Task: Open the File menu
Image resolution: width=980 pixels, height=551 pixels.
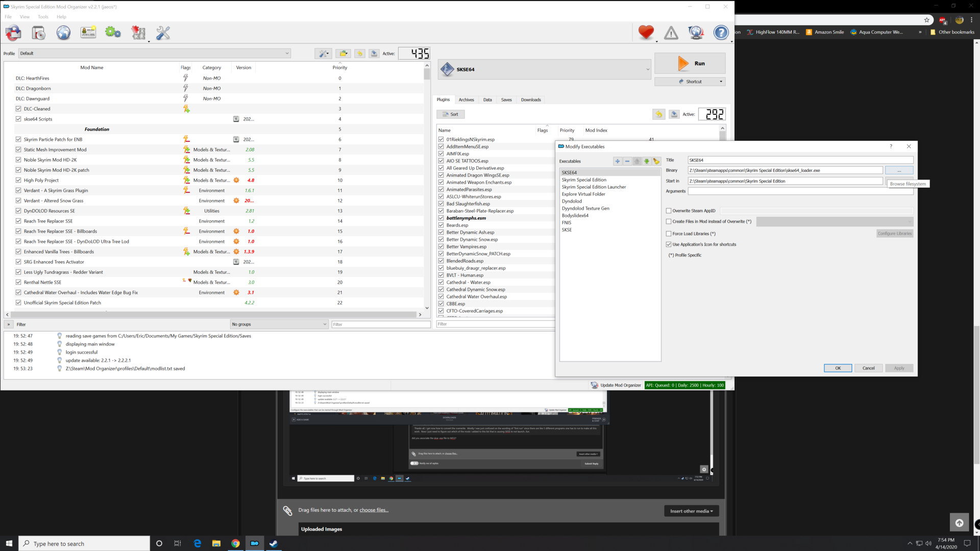Action: [x=8, y=17]
